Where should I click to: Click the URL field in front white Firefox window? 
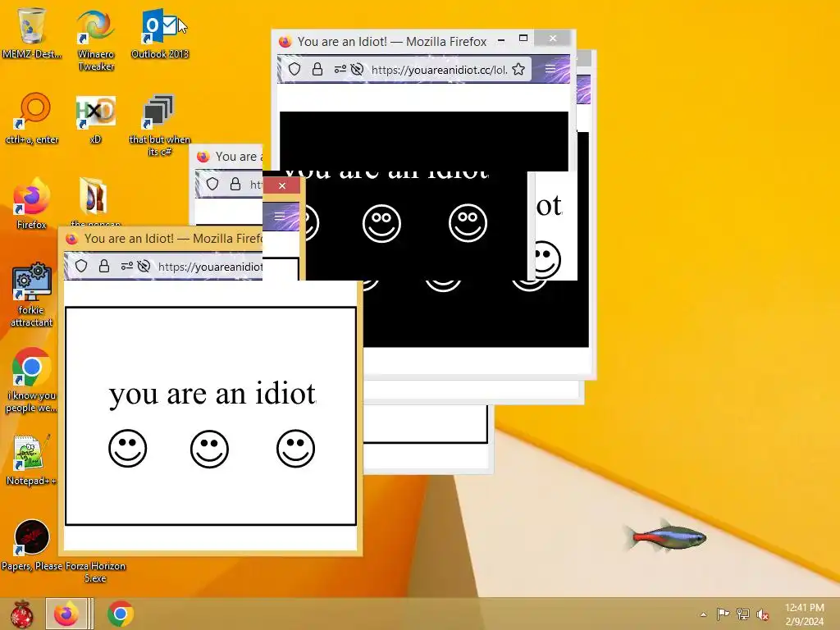point(210,267)
